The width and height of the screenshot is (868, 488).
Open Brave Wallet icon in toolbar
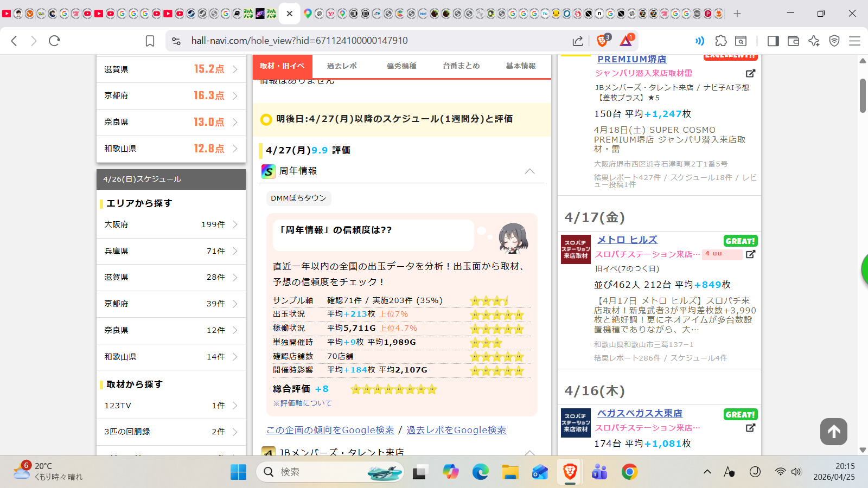click(x=793, y=41)
